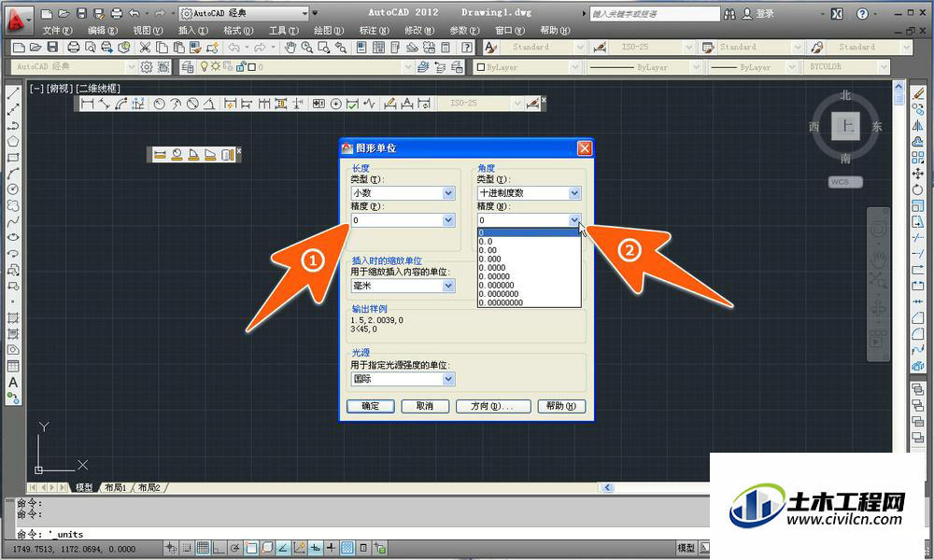
Task: Open the 绘图 menu
Action: pos(329,31)
